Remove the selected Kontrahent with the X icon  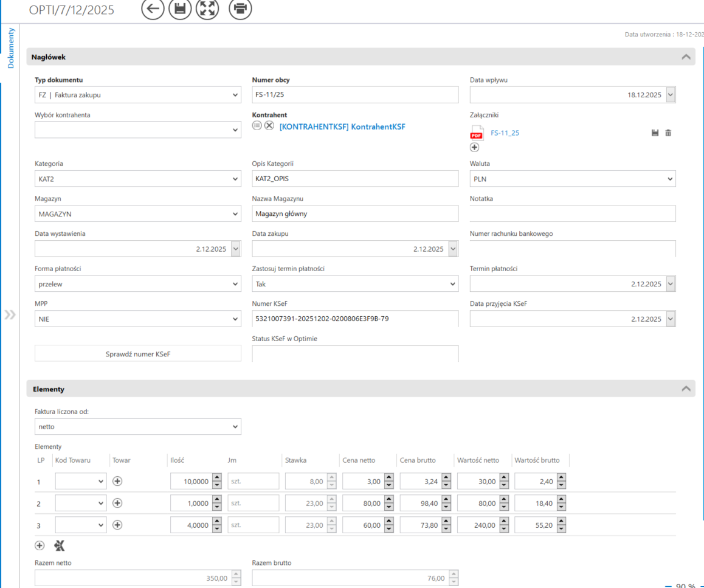coord(269,125)
